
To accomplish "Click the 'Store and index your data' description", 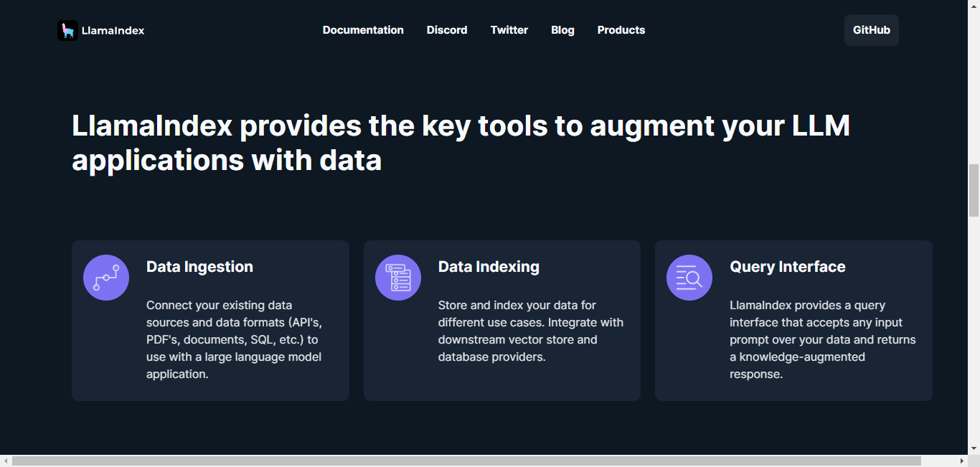I will 531,331.
